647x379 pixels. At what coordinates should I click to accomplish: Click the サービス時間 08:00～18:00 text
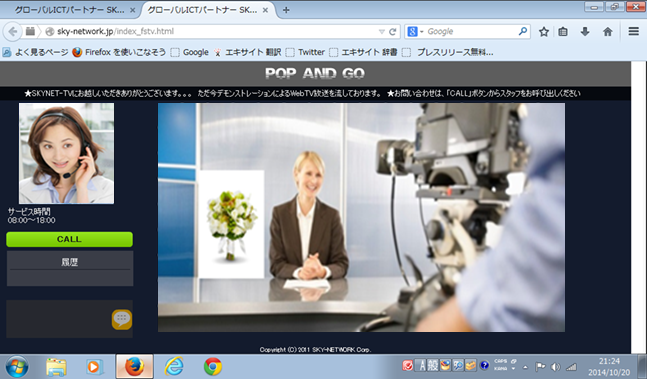coord(31,216)
